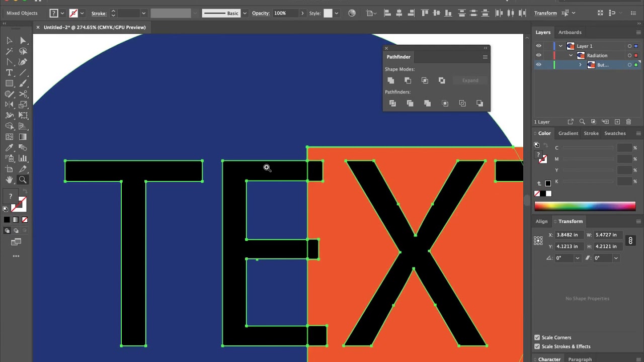Click Intersect shape mode in Pathfinder
This screenshot has width=644, height=362.
pyautogui.click(x=425, y=80)
